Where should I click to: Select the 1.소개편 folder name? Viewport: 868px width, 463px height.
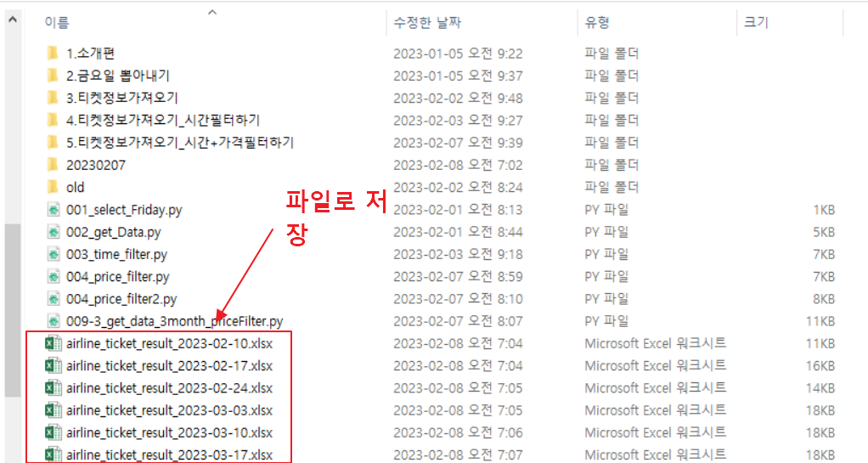[90, 54]
